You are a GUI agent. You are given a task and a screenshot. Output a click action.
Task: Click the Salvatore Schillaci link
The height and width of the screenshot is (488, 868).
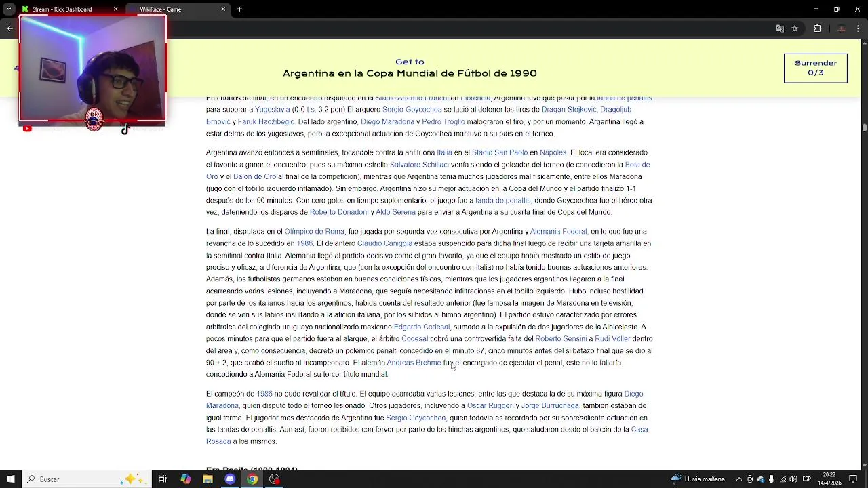(419, 165)
